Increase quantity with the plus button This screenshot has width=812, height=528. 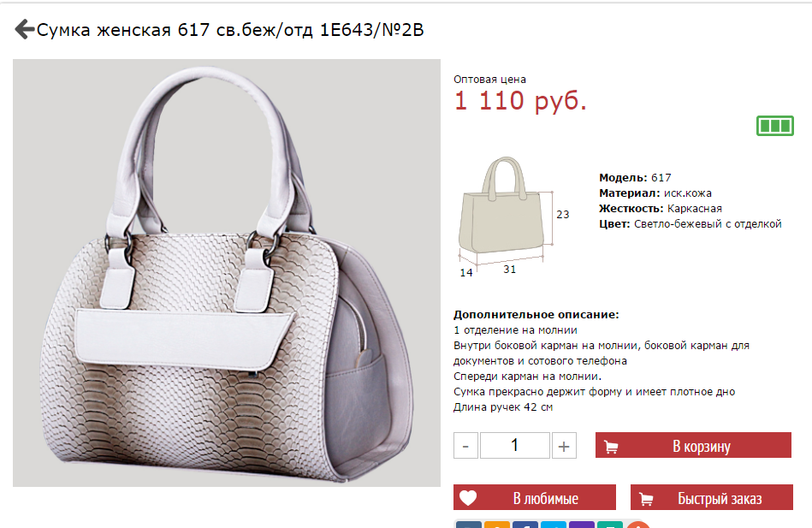point(564,446)
